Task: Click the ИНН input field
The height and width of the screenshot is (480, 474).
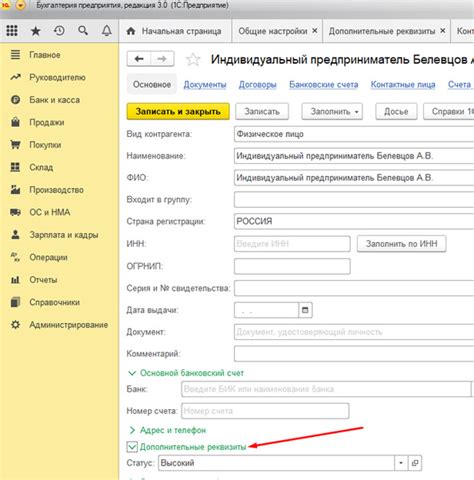Action: 292,244
